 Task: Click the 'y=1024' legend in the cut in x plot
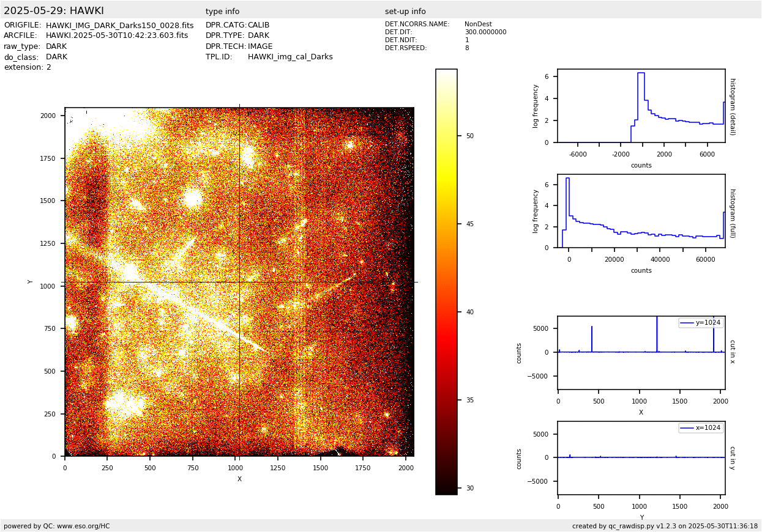pyautogui.click(x=700, y=323)
